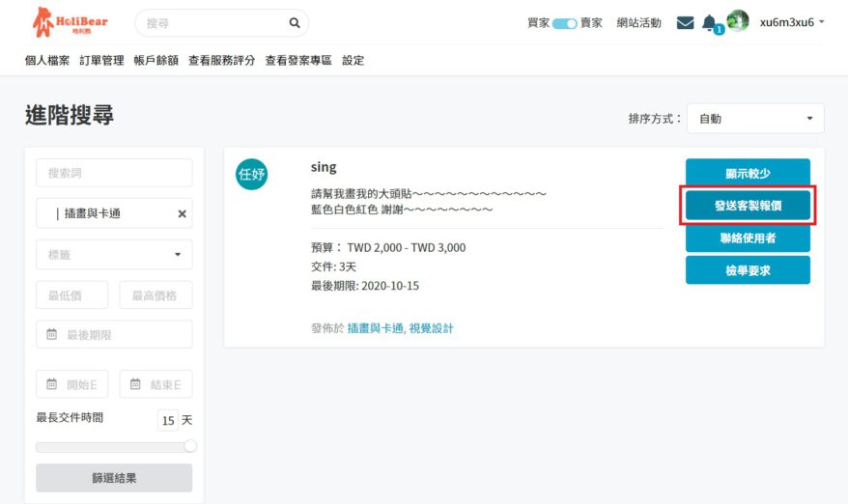Open the HoliBear logo homepage

point(70,22)
